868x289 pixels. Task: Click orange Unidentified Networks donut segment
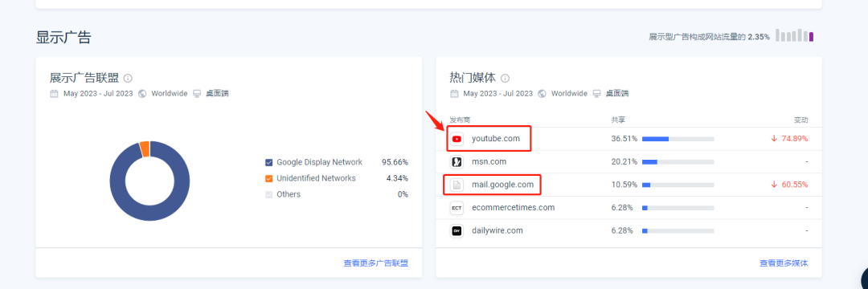point(145,149)
